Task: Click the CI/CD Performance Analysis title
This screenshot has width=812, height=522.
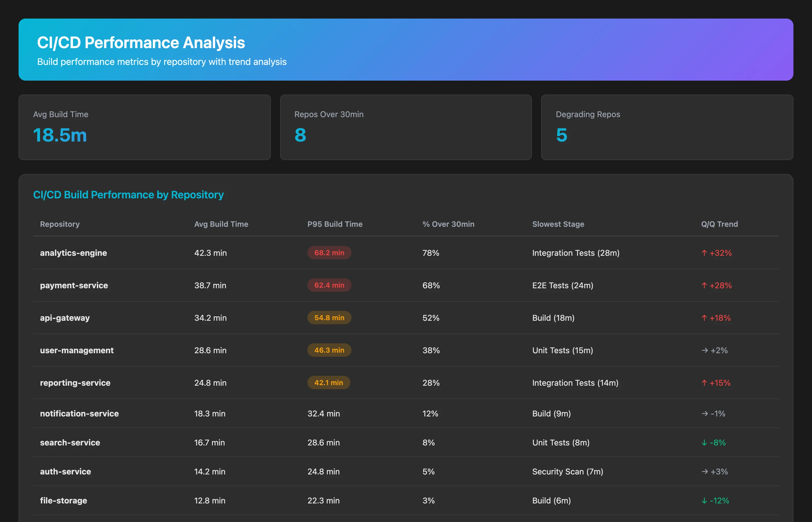Action: [x=141, y=43]
